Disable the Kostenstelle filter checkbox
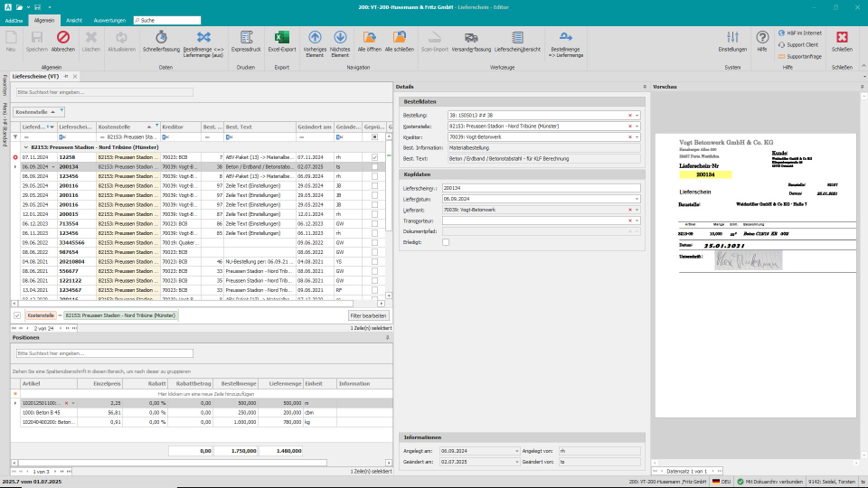 tap(17, 315)
